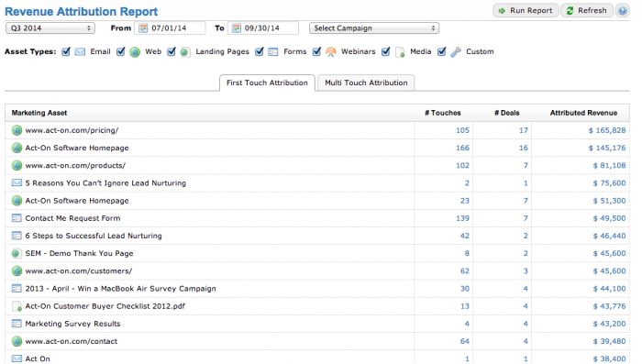This screenshot has width=642, height=364.
Task: Click email icon for 5 Reasons Lead Nurturing row
Action: (x=17, y=183)
